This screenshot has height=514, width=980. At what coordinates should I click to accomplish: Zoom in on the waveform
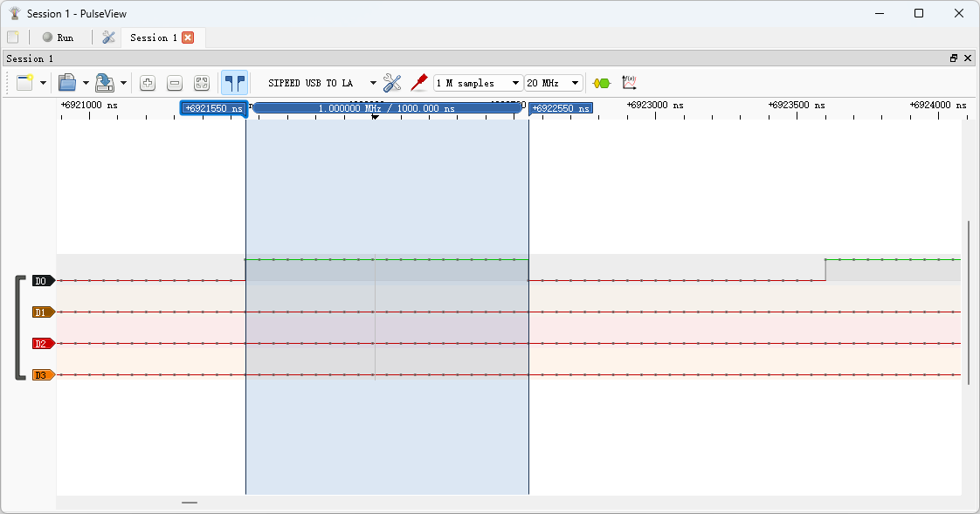[x=148, y=83]
